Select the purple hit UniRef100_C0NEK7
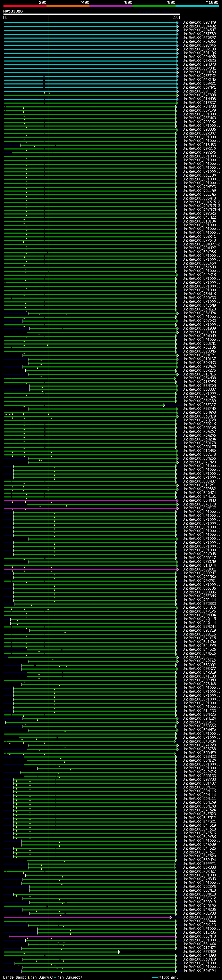Screen dimensions: 222x980 coord(199,508)
